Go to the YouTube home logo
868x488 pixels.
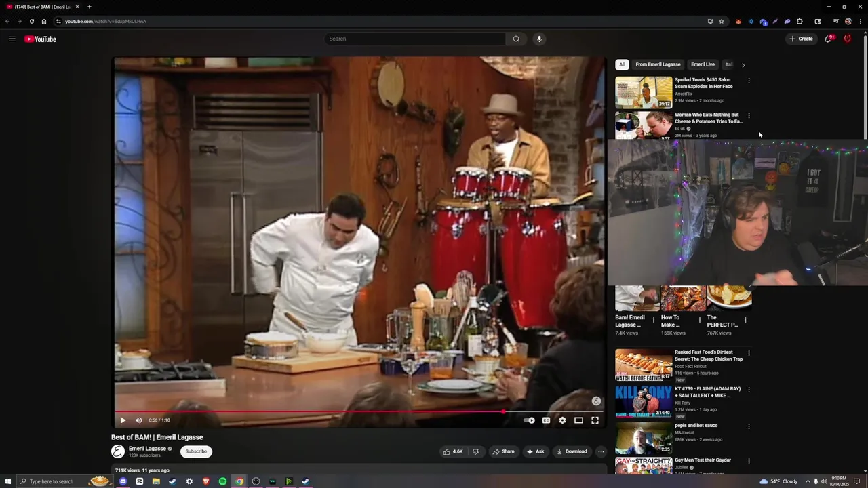point(40,39)
